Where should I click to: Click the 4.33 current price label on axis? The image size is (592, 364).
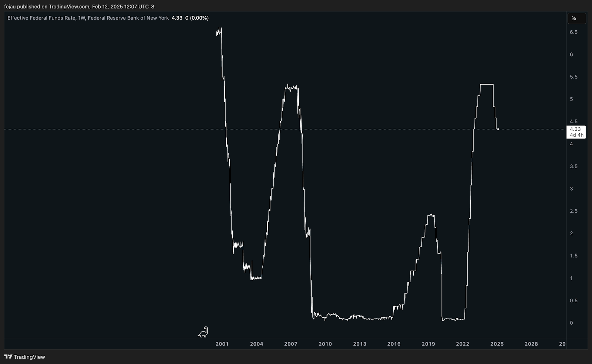[575, 129]
